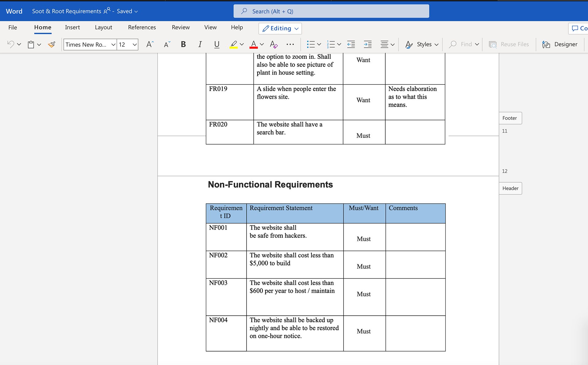
Task: Click the Header label button
Action: (x=510, y=188)
